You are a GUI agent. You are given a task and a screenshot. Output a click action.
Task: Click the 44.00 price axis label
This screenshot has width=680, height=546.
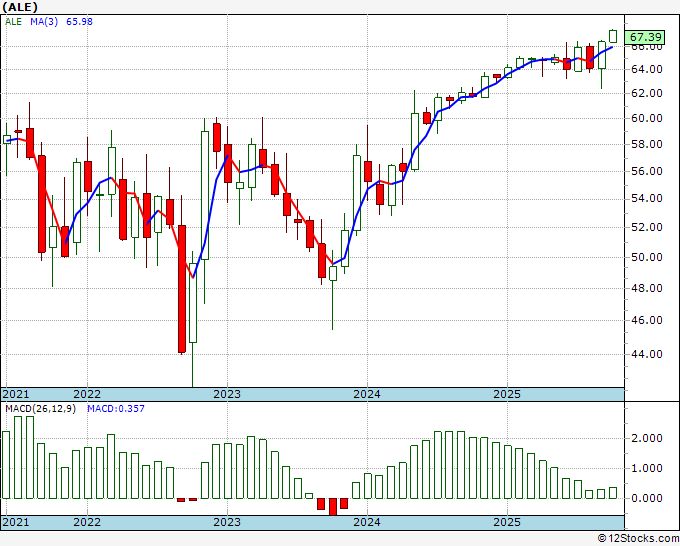tap(647, 354)
